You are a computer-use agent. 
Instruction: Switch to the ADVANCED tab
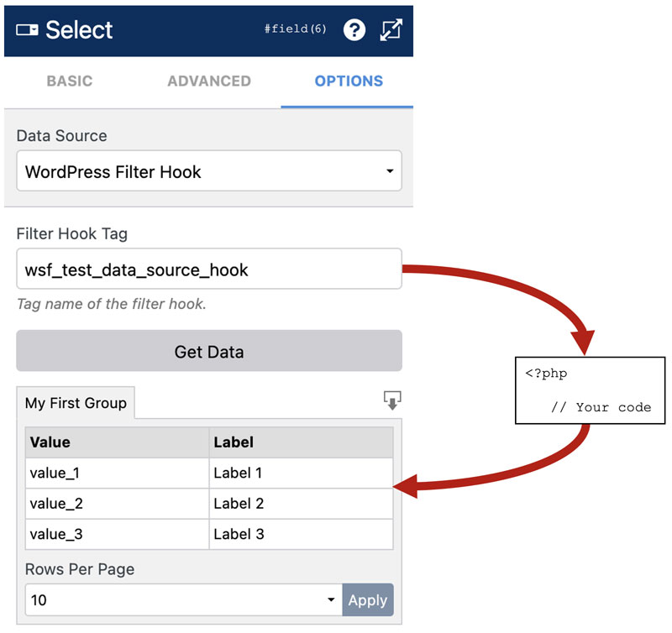(x=209, y=81)
